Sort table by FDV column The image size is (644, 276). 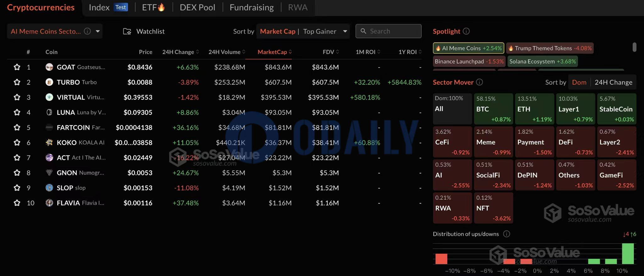[331, 52]
